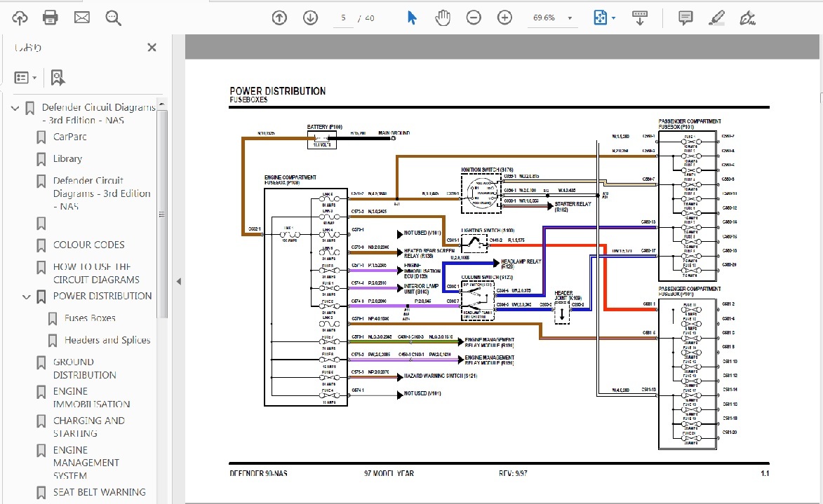Open fit page options dropdown arrow

tap(614, 18)
